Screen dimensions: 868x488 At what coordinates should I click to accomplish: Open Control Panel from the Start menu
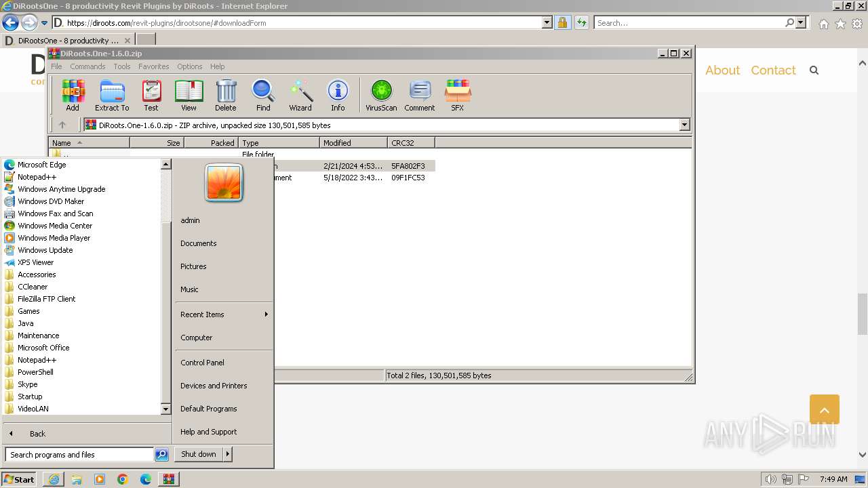[x=202, y=363]
